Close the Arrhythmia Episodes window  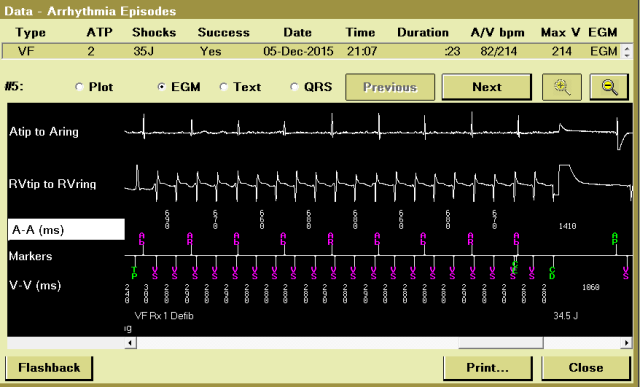[x=586, y=368]
